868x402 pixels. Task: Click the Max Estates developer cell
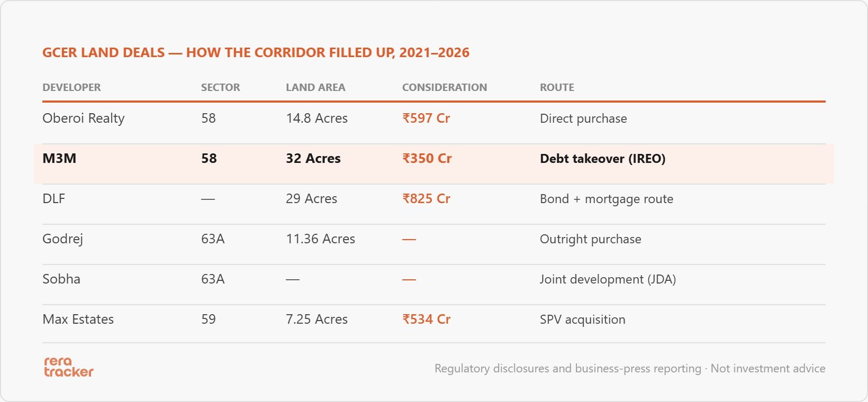(x=78, y=319)
